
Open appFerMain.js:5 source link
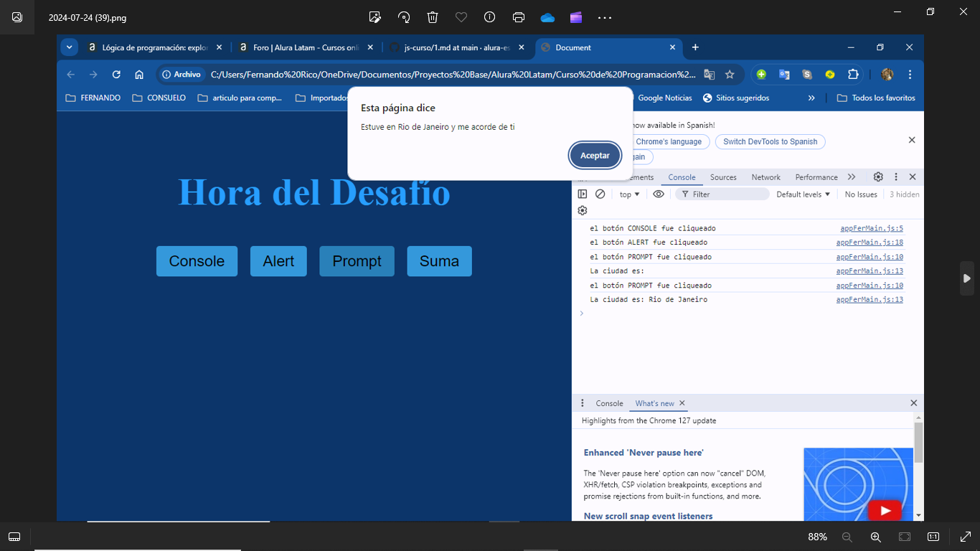pyautogui.click(x=872, y=228)
